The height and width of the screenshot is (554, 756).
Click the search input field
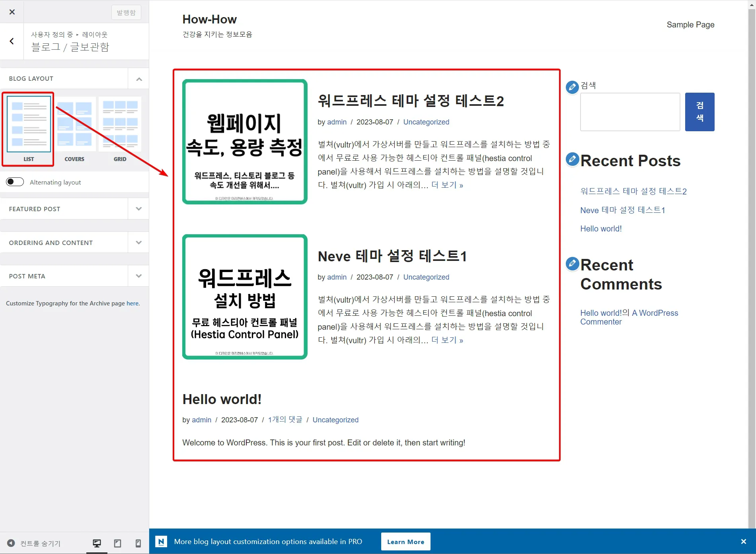[x=630, y=112]
